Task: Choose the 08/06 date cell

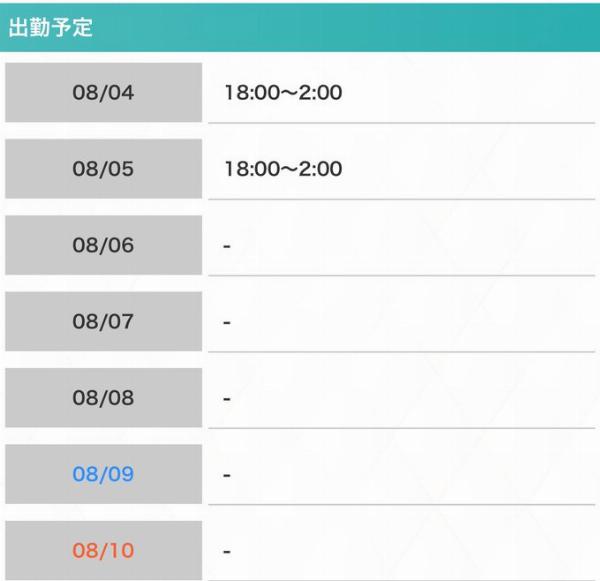Action: [103, 245]
